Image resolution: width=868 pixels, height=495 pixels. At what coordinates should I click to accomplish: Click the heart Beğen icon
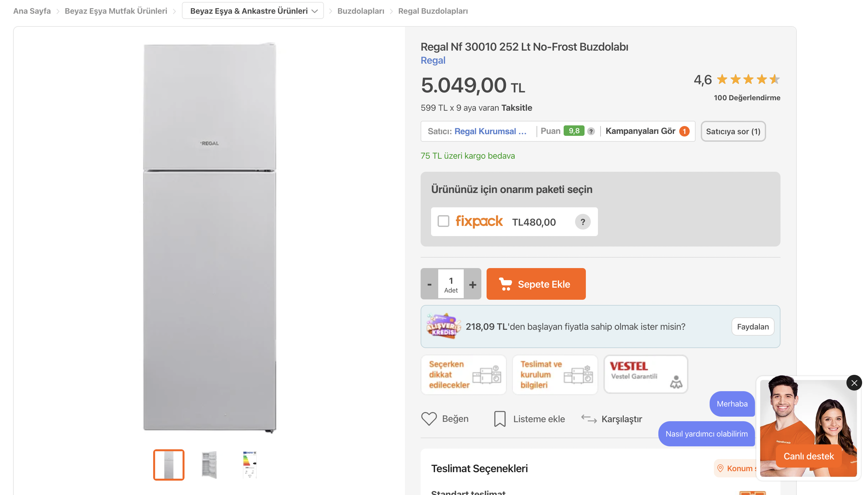point(429,419)
